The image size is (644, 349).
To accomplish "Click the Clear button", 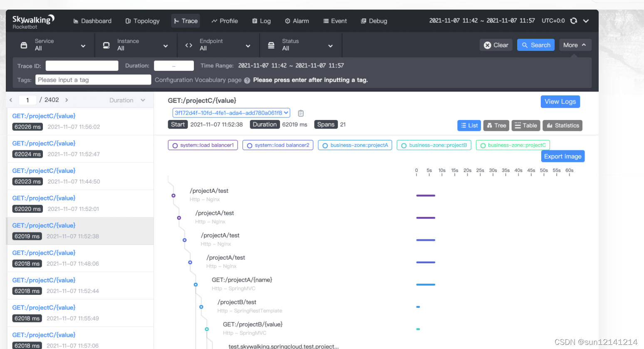I will coord(496,45).
